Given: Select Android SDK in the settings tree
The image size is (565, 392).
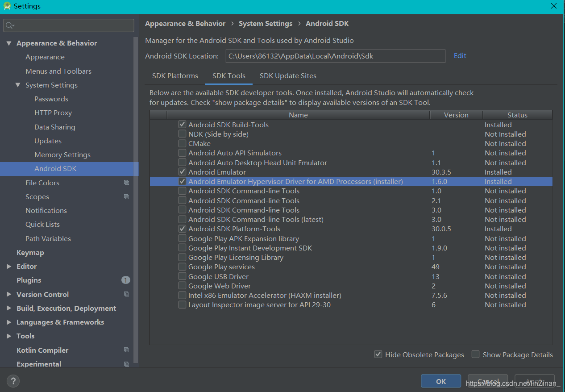Looking at the screenshot, I should tap(69, 169).
